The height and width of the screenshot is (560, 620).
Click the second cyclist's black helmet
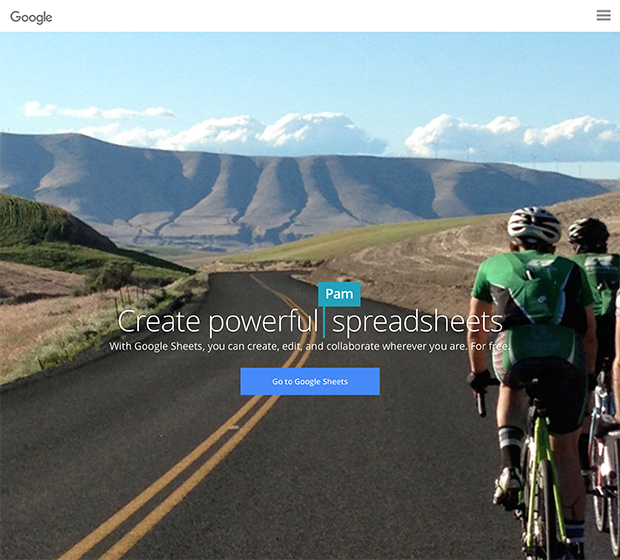click(588, 232)
